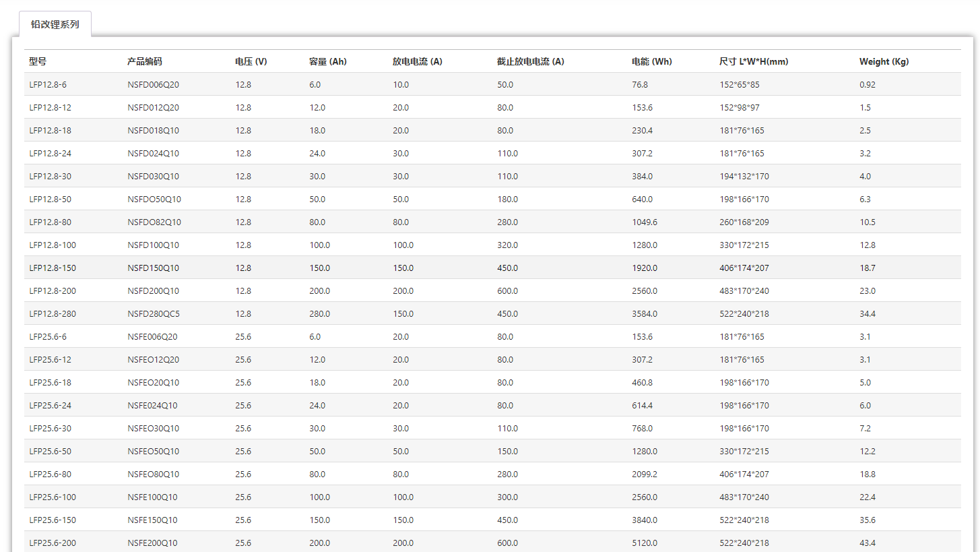Select the 电压 (V) column header

(251, 61)
